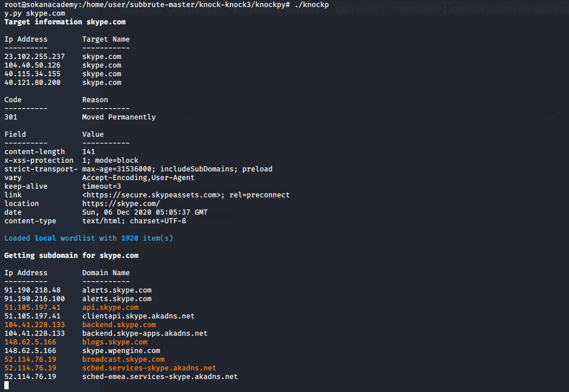This screenshot has height=392, width=569.
Task: Select the 'link' header field name
Action: (x=13, y=195)
